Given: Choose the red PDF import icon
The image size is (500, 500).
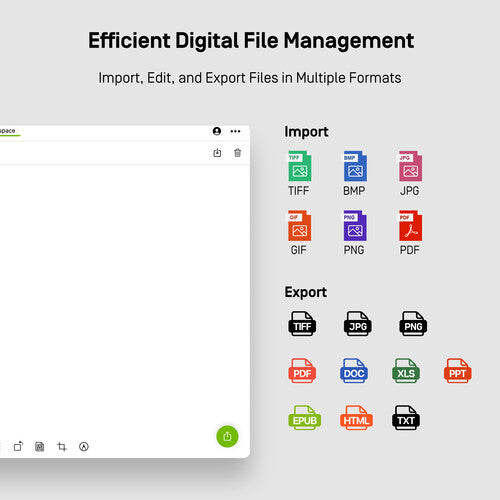Looking at the screenshot, I should pyautogui.click(x=410, y=225).
